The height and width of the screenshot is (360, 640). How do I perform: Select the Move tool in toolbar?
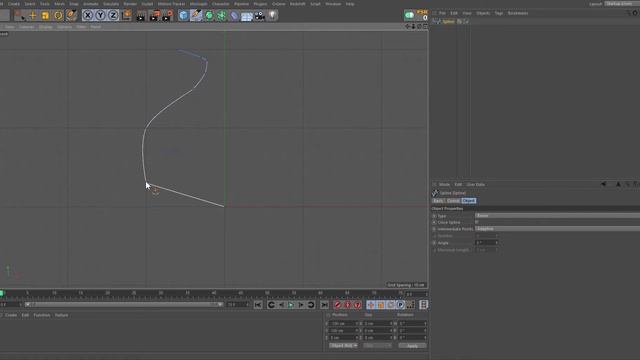33,16
